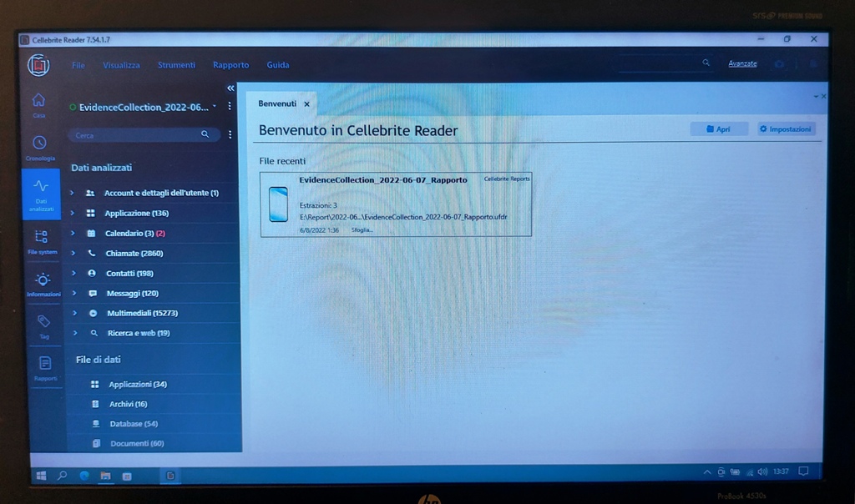Click the volume icon in system tray
Screen dimensions: 855x504
pyautogui.click(x=762, y=471)
